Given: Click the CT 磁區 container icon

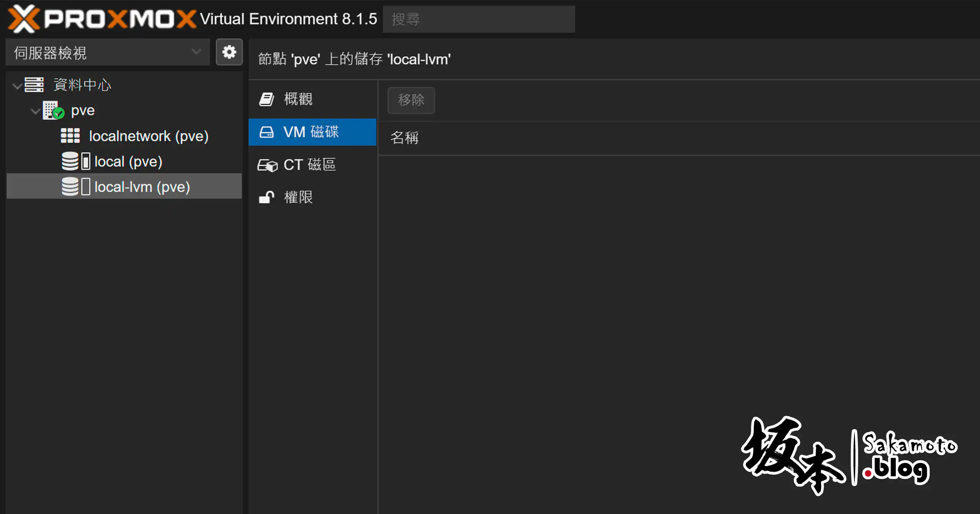Looking at the screenshot, I should pos(267,165).
